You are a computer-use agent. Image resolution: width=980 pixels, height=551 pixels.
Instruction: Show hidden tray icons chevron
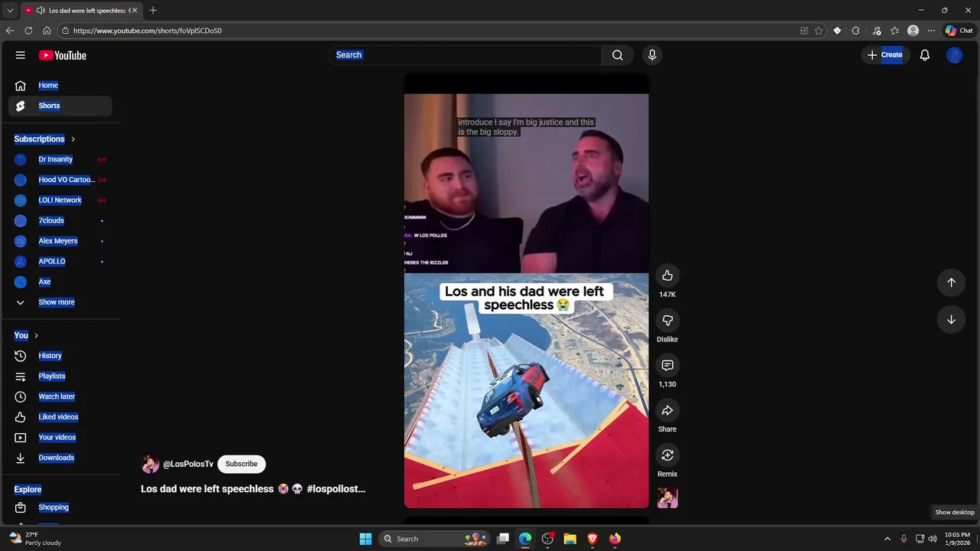(887, 539)
